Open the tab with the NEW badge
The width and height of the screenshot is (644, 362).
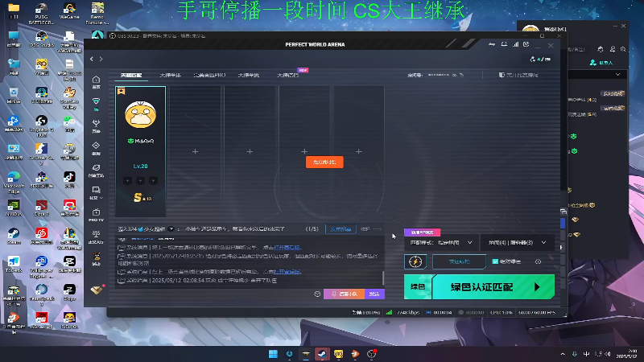click(288, 75)
